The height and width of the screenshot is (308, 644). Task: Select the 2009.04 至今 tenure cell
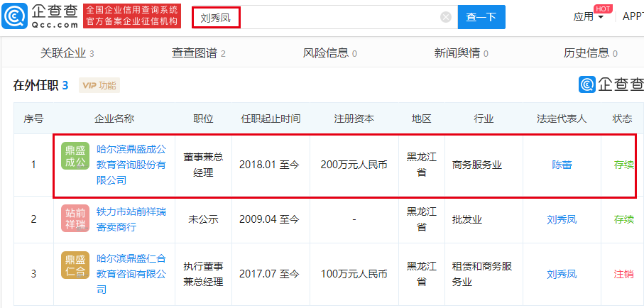(x=269, y=219)
